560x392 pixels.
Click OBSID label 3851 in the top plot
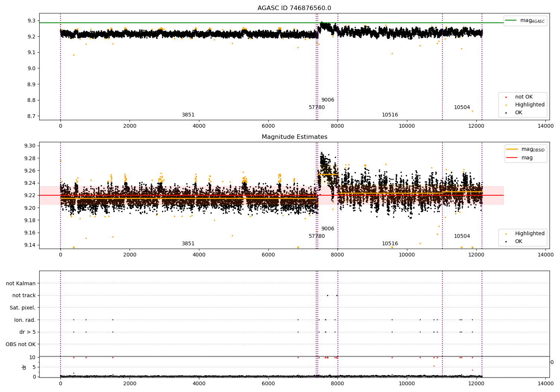[x=188, y=115]
